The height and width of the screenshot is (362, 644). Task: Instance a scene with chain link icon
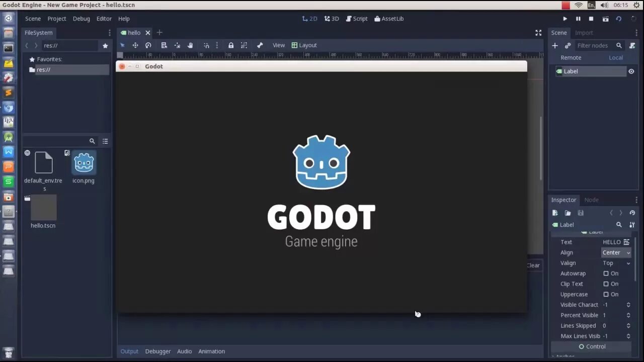tap(568, 45)
